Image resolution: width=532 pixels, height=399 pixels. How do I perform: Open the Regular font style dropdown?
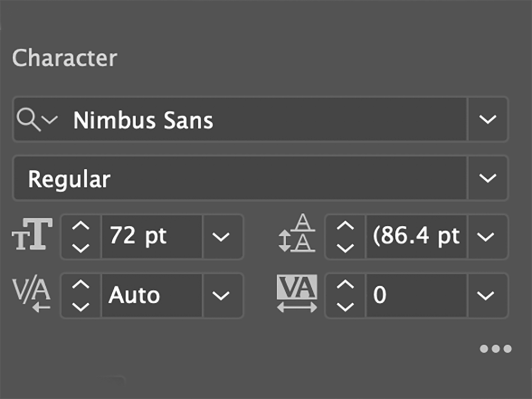click(487, 178)
